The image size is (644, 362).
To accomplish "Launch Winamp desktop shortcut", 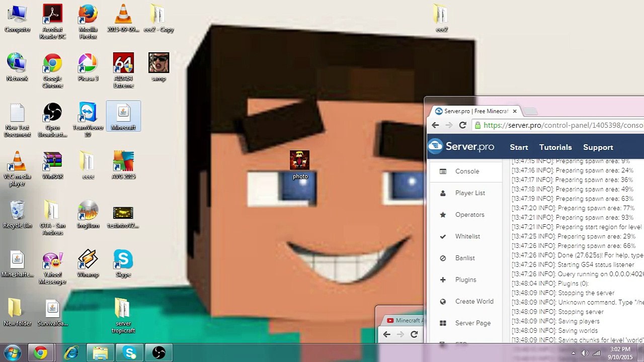I will point(88,263).
